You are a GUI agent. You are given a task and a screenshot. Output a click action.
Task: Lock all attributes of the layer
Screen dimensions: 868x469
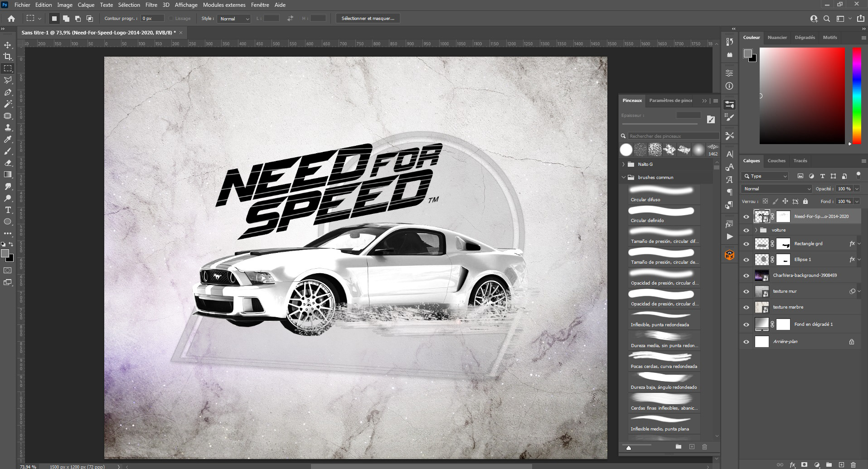(x=805, y=201)
